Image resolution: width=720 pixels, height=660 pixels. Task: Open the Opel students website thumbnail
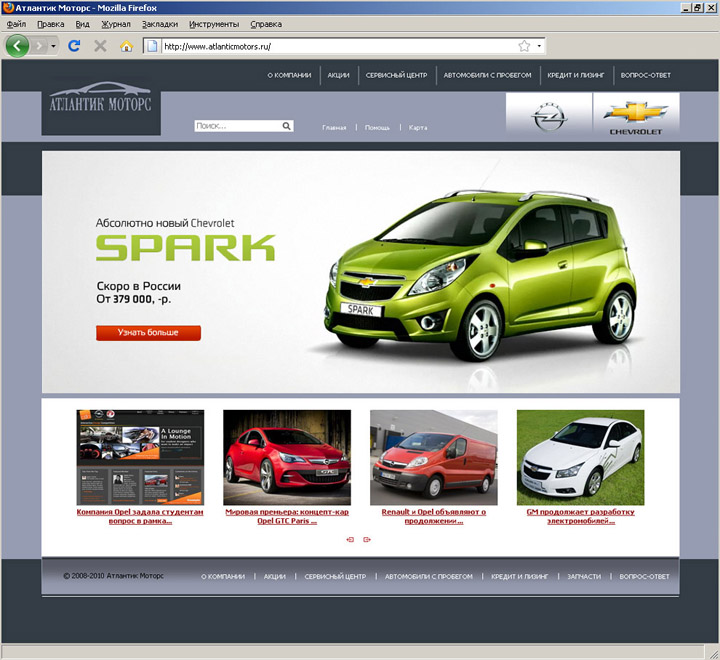click(x=140, y=457)
